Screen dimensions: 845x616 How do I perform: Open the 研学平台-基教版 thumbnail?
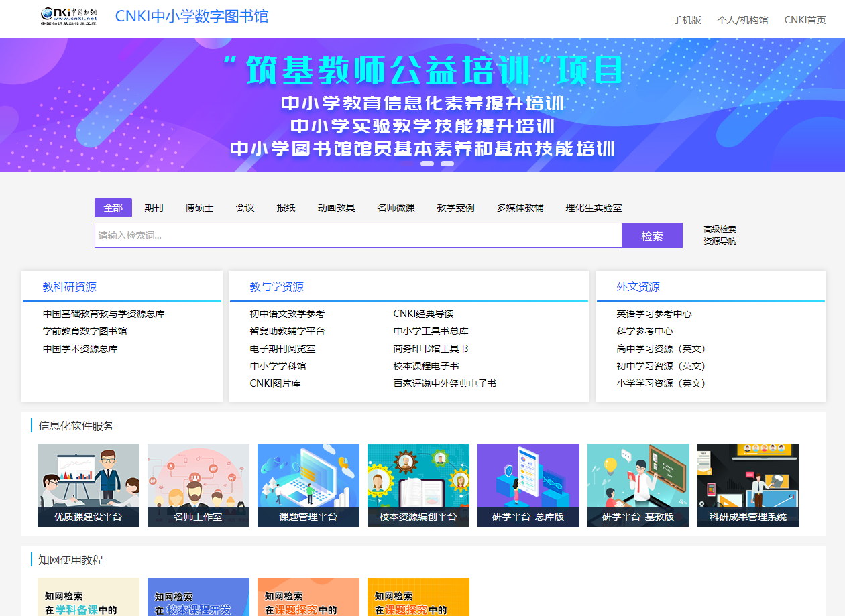pos(638,485)
